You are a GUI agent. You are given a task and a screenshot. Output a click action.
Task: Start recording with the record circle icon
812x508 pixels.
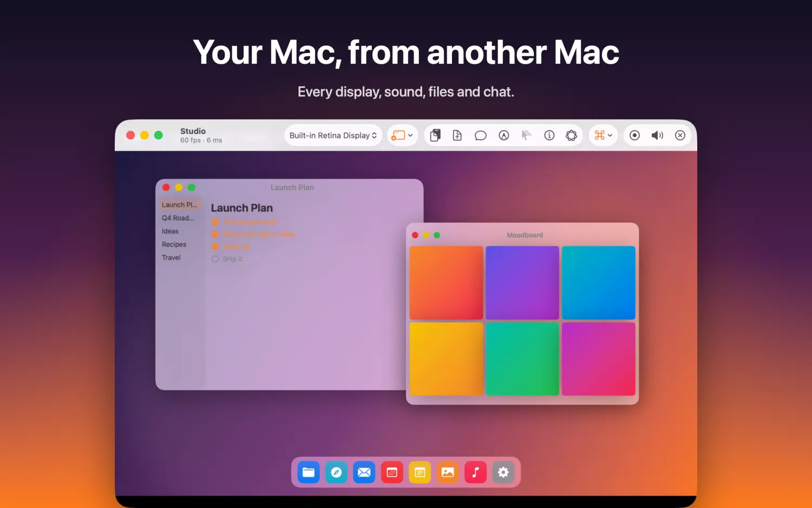click(635, 135)
